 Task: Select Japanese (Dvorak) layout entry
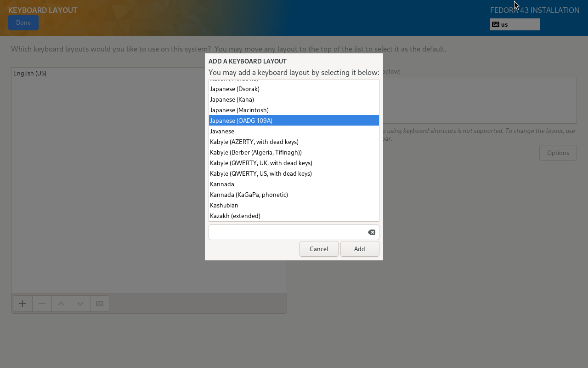pos(235,89)
